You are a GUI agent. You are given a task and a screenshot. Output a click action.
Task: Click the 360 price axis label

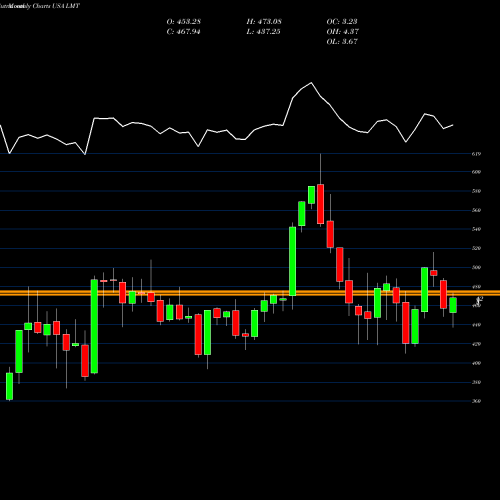coord(476,401)
